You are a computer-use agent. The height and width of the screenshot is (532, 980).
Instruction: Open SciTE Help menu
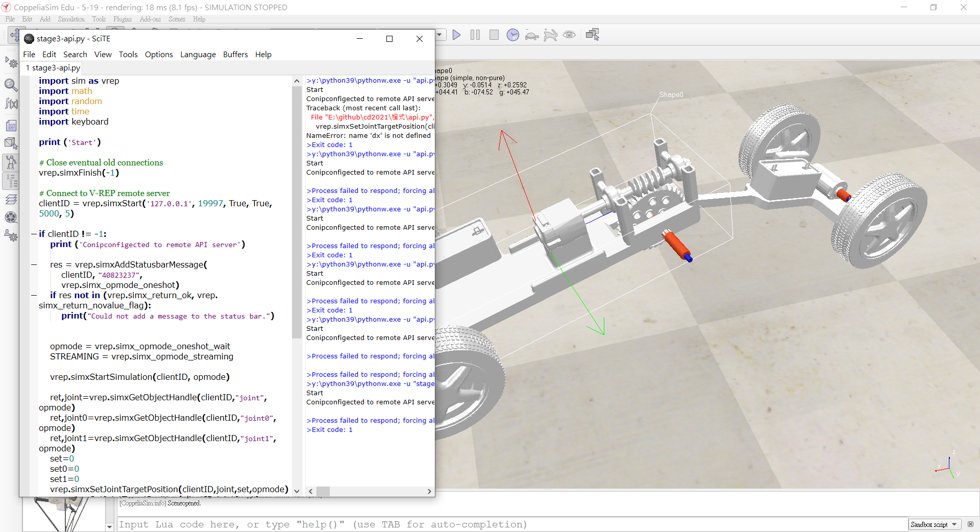coord(263,54)
